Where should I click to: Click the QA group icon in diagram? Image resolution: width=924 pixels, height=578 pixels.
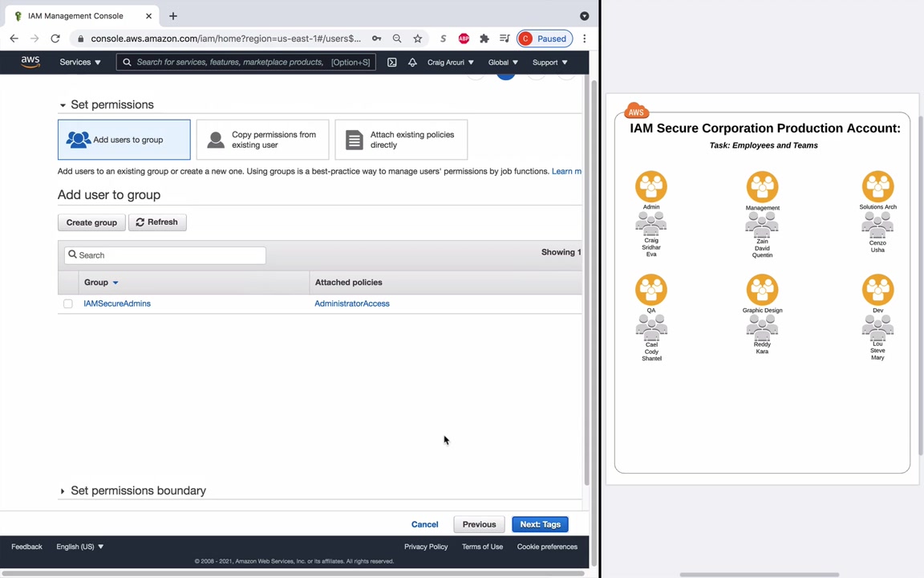click(x=651, y=290)
